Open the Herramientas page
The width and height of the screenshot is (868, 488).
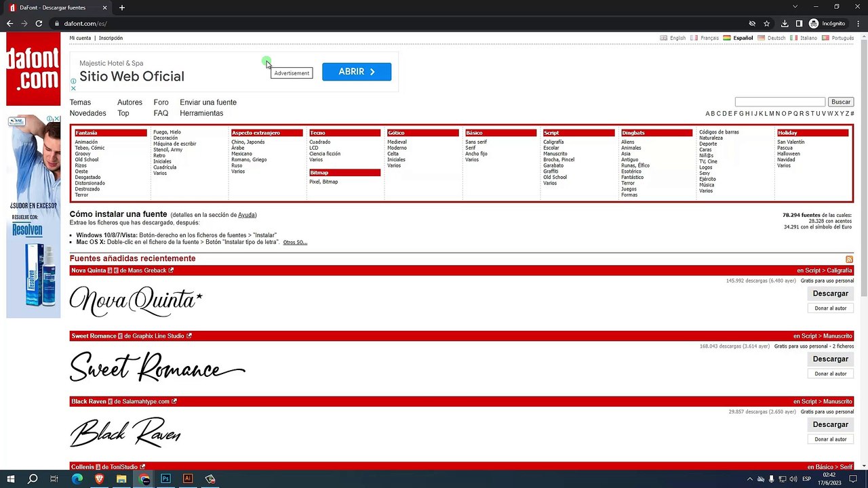[201, 113]
